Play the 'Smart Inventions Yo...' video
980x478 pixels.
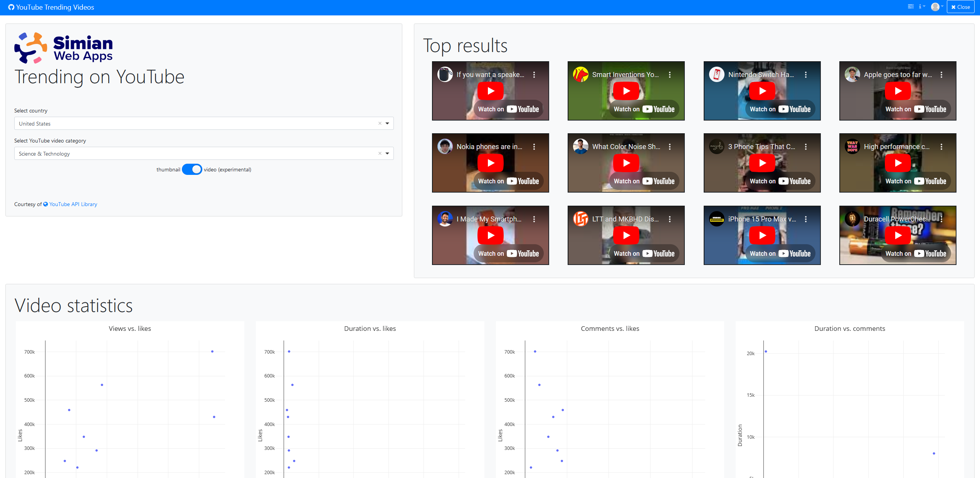626,91
